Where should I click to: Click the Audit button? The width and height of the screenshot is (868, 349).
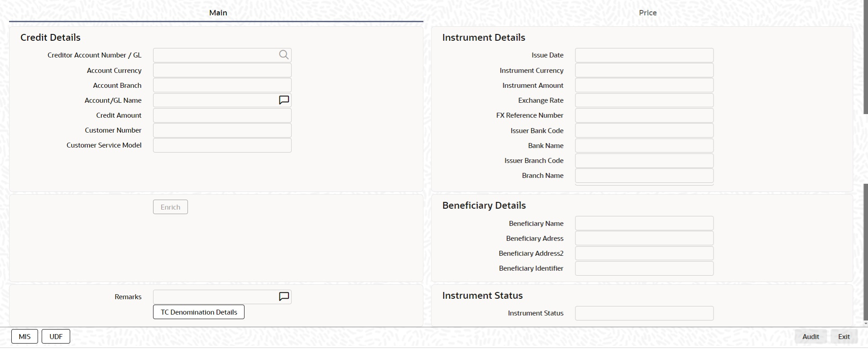(810, 336)
